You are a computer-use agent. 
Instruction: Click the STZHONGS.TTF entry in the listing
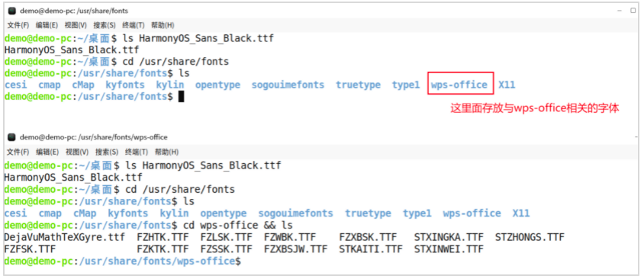pyautogui.click(x=530, y=237)
